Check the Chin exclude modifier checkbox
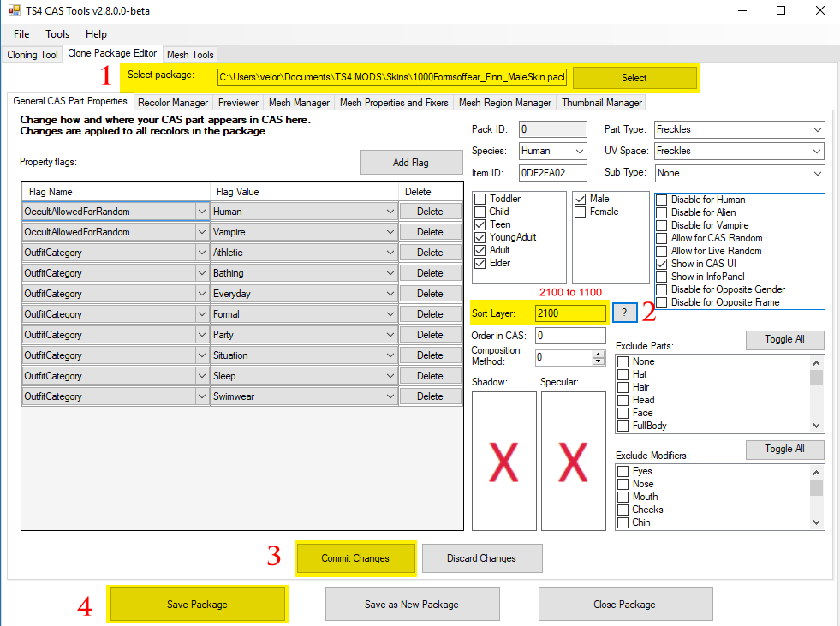 point(623,523)
